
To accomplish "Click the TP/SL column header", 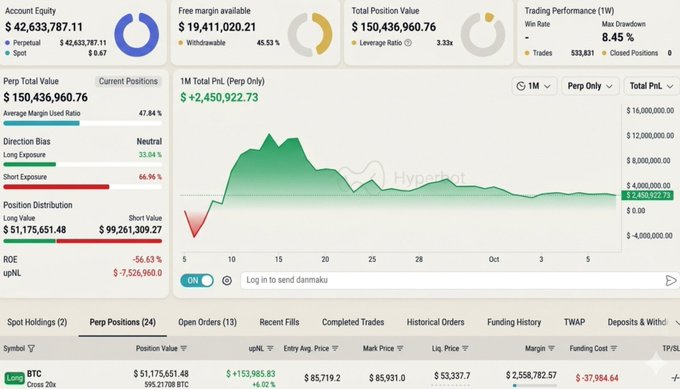I will (x=671, y=348).
